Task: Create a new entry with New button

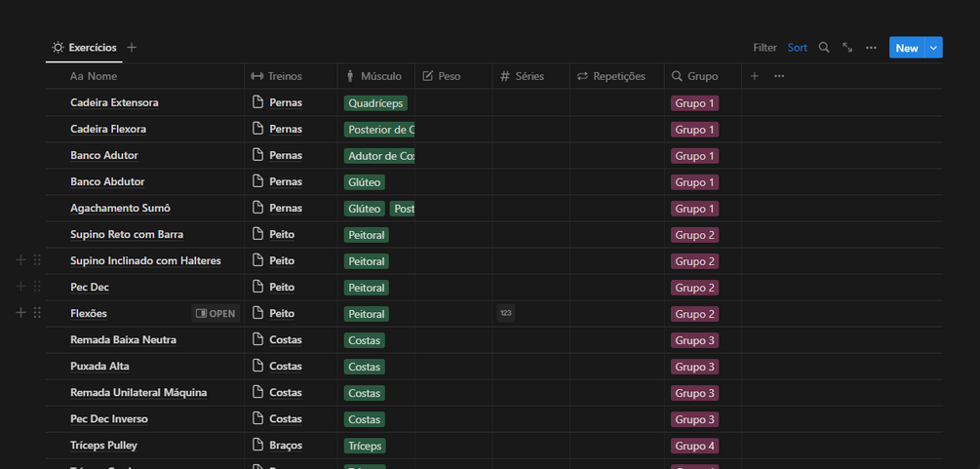Action: tap(907, 48)
